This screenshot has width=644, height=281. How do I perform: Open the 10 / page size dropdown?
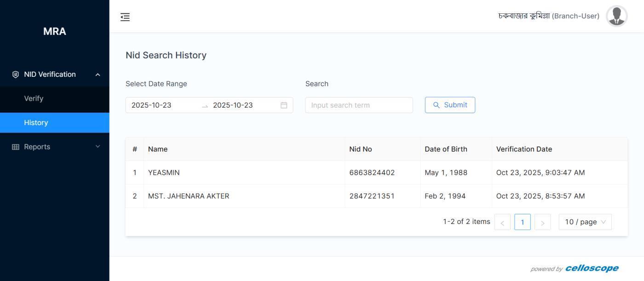pyautogui.click(x=585, y=222)
